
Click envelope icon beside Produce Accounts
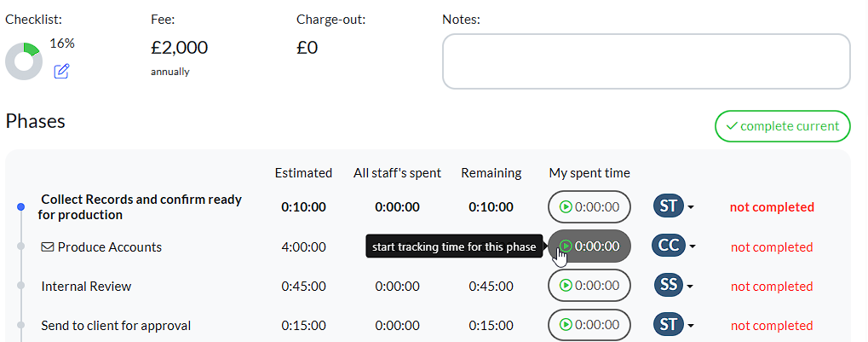tap(47, 247)
